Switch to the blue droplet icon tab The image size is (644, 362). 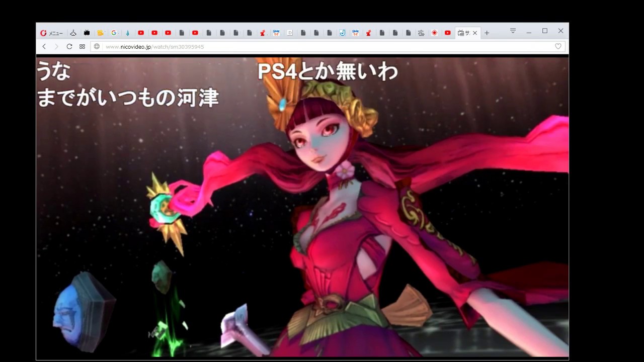point(127,33)
